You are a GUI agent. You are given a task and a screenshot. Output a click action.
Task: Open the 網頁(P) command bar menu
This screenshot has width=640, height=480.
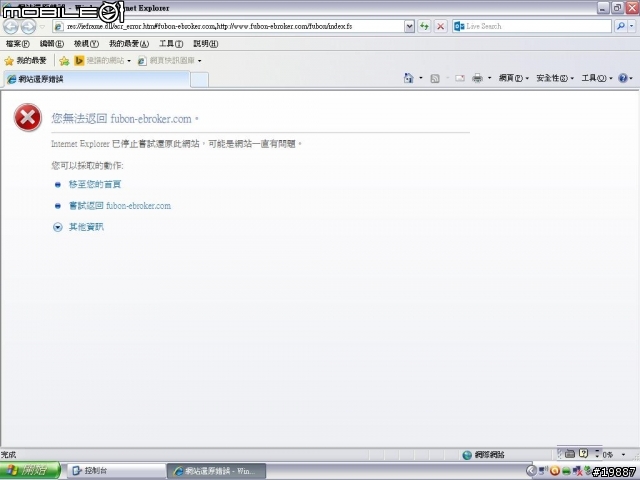513,78
